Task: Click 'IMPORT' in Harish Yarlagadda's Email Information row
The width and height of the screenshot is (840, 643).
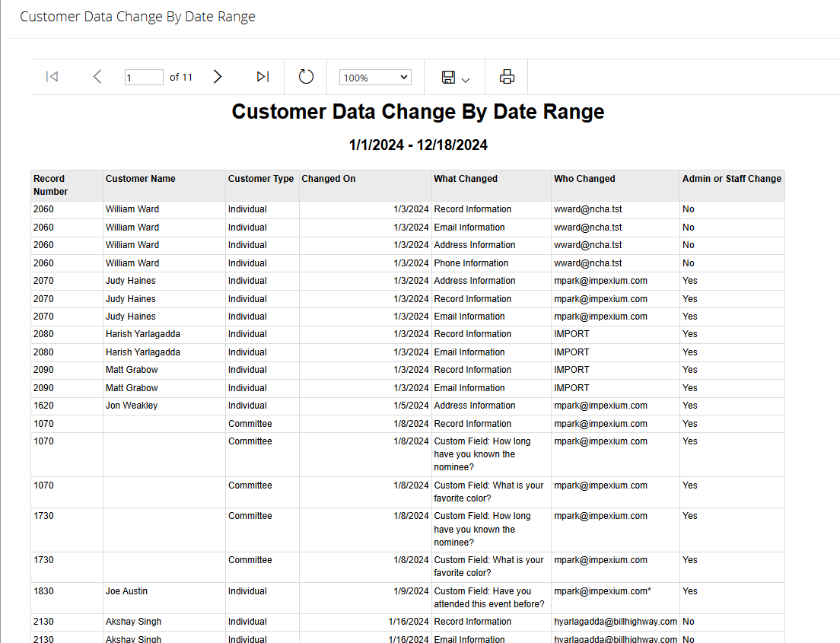Action: point(571,352)
